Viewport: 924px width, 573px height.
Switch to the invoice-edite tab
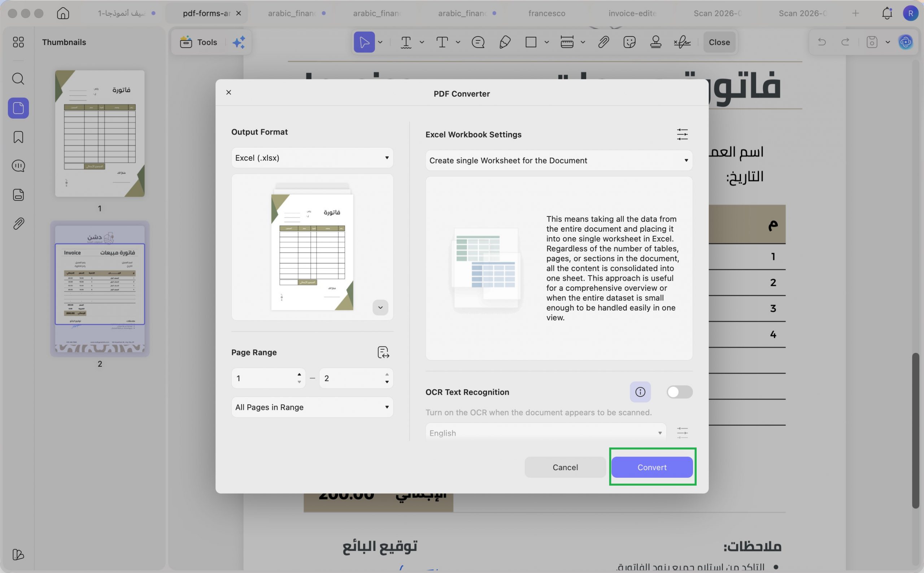point(632,13)
